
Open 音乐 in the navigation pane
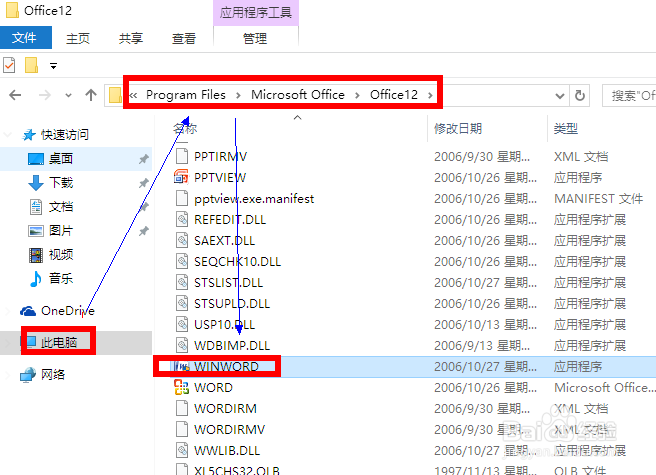click(x=61, y=278)
